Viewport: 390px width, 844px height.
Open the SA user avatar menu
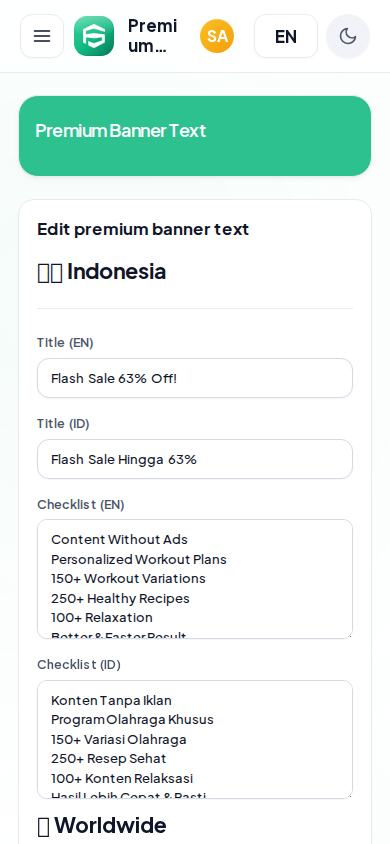217,36
